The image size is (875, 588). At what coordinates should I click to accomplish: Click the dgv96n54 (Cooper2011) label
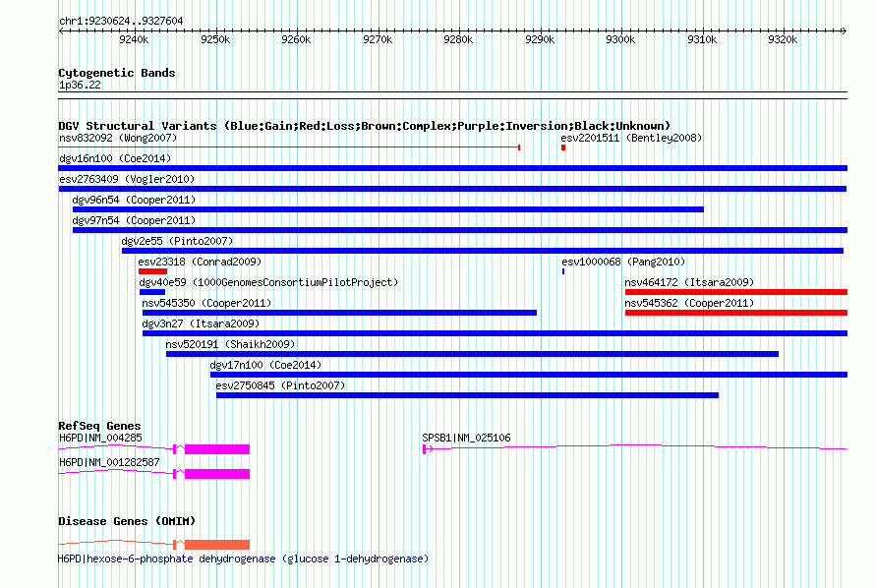pyautogui.click(x=134, y=200)
